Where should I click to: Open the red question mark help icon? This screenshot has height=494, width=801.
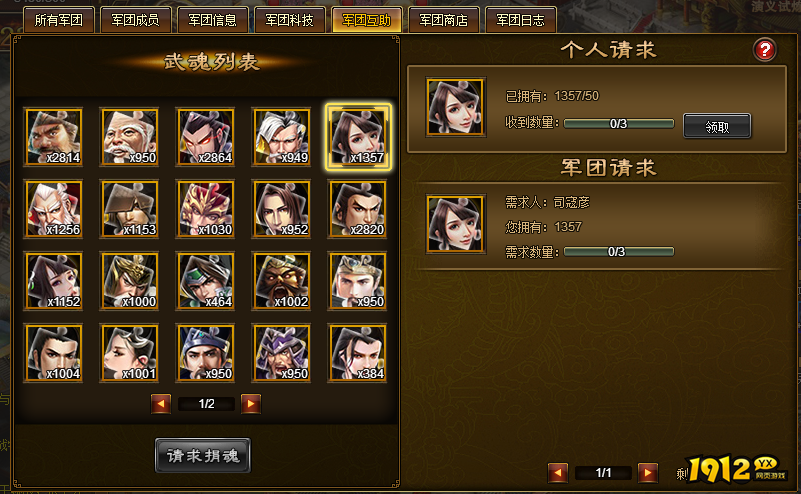pyautogui.click(x=764, y=50)
